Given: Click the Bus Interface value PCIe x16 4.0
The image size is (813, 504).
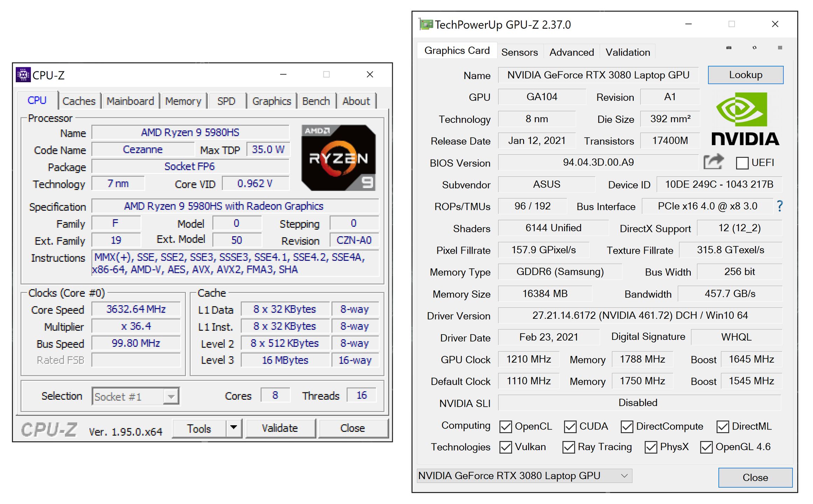Looking at the screenshot, I should (x=708, y=206).
